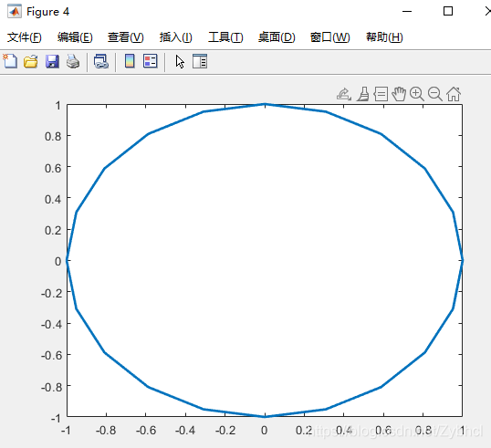This screenshot has width=491, height=448.
Task: Open the 帮助(H) menu
Action: tap(384, 37)
